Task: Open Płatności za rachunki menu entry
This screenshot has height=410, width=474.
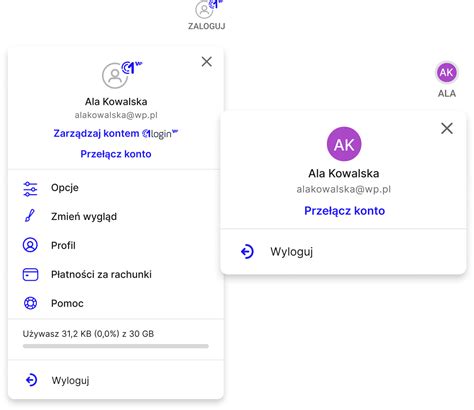Action: 116,274
